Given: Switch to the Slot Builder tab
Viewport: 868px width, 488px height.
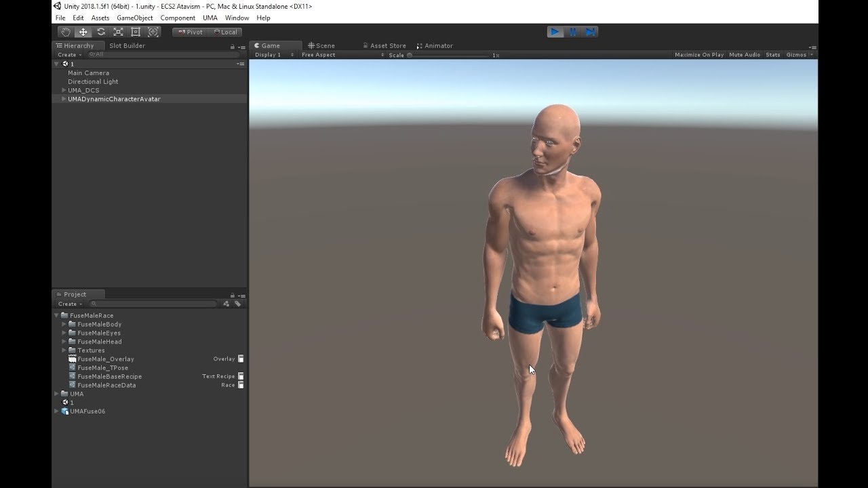Looking at the screenshot, I should click(127, 46).
